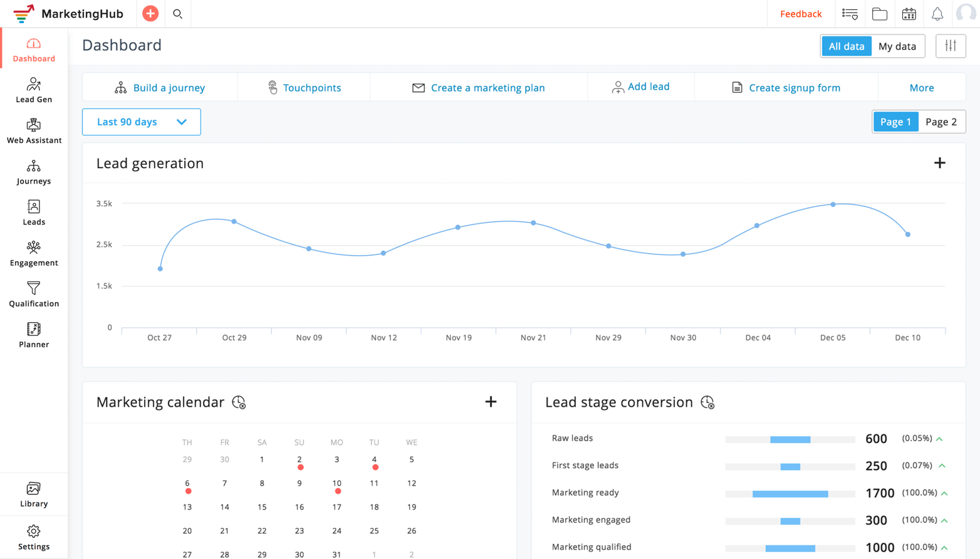Switch to Page 2
Viewport: 980px width, 559px height.
click(941, 122)
